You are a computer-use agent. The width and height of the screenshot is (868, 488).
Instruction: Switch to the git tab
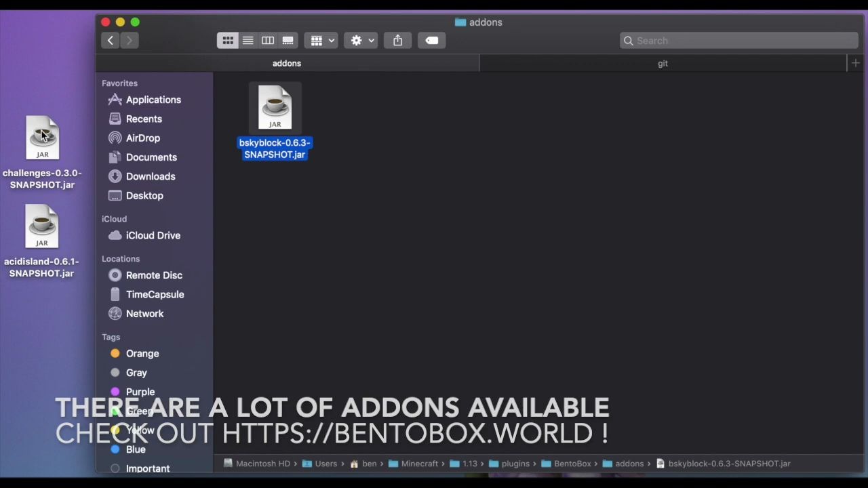[x=663, y=63]
